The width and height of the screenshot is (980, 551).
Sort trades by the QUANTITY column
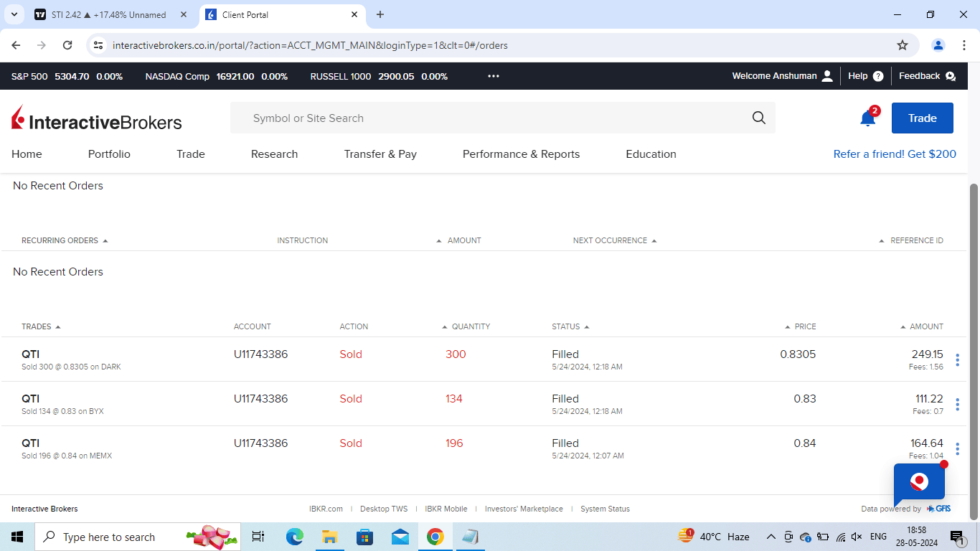coord(466,326)
